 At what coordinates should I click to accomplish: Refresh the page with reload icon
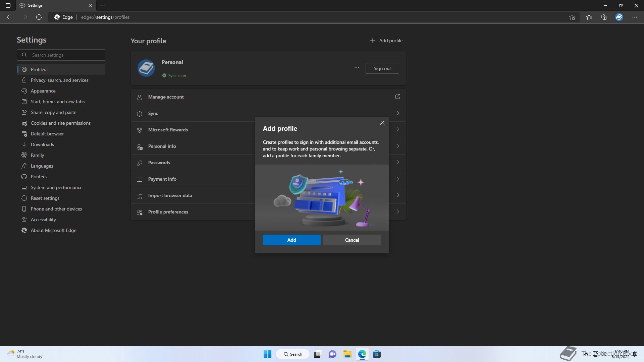coord(39,17)
